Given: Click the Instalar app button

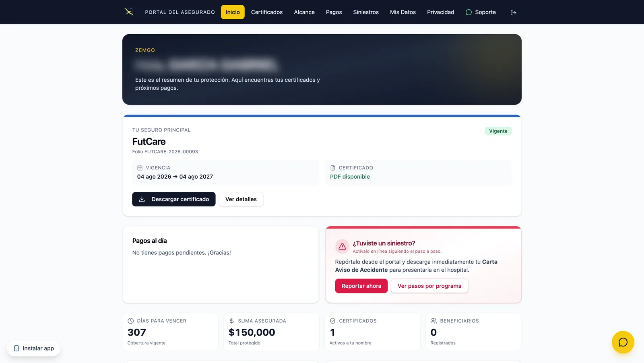Looking at the screenshot, I should 33,348.
